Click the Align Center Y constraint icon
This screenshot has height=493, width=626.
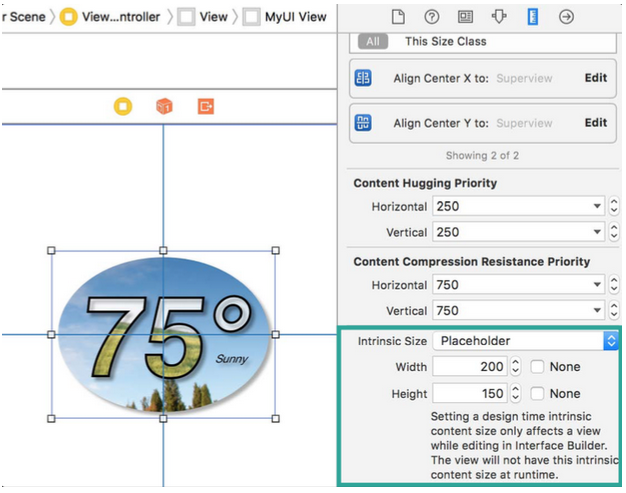pyautogui.click(x=363, y=123)
